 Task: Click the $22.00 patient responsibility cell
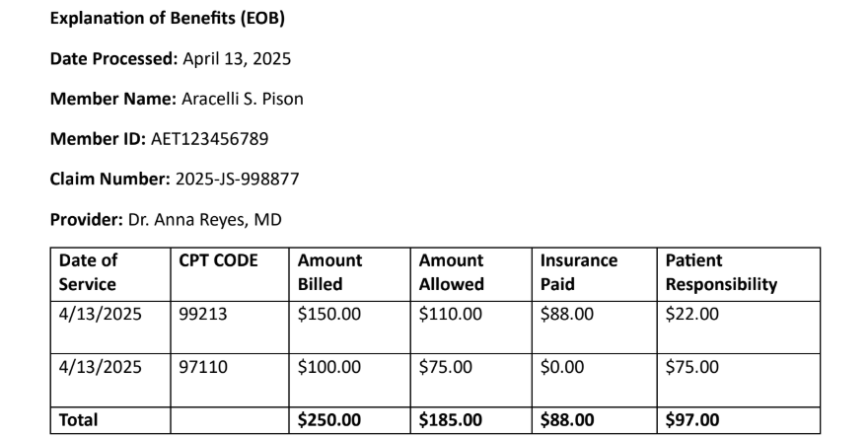[x=739, y=328]
